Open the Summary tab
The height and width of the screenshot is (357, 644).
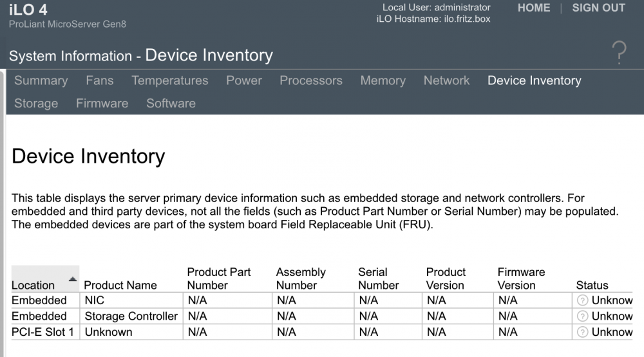pos(41,80)
